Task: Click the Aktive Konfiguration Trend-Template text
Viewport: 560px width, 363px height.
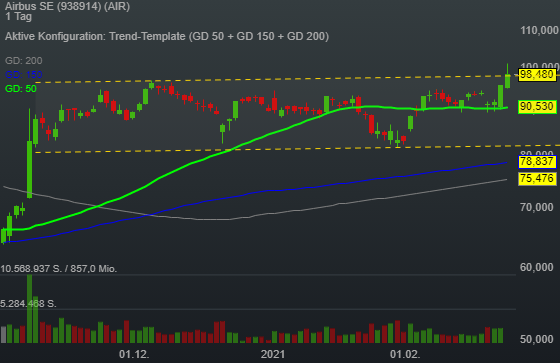Action: pos(167,36)
